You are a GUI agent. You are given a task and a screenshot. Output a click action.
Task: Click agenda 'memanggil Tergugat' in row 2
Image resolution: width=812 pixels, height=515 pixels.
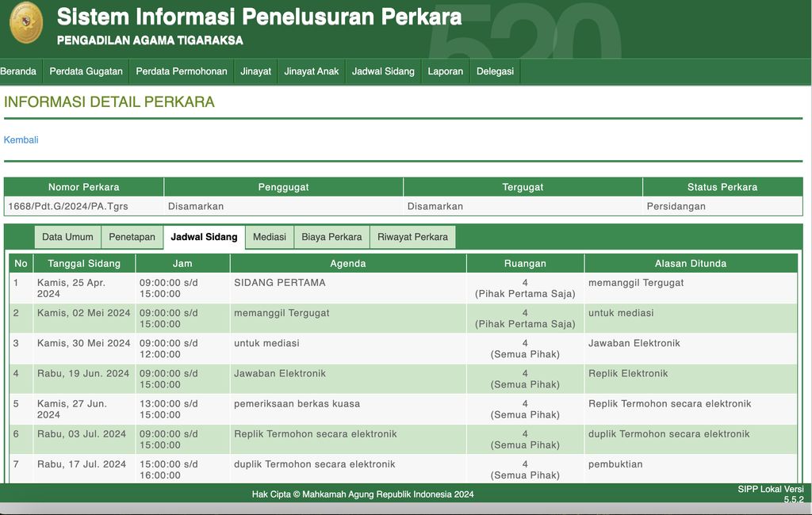(x=282, y=313)
